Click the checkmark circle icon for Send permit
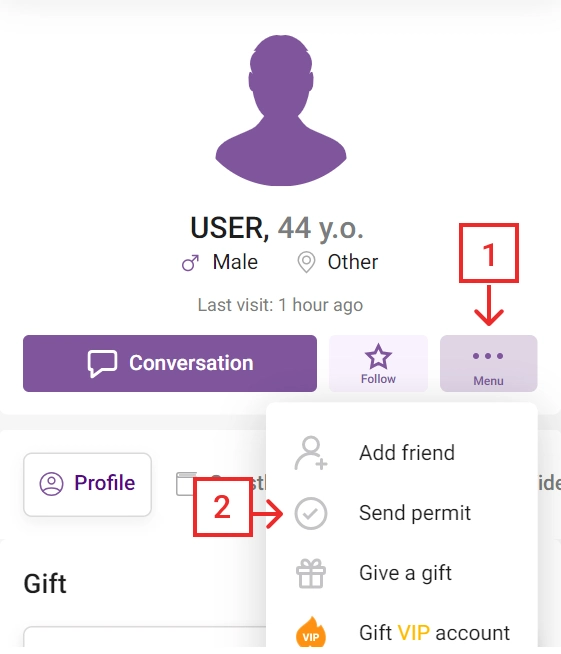Viewport: 561px width, 654px height. (311, 513)
